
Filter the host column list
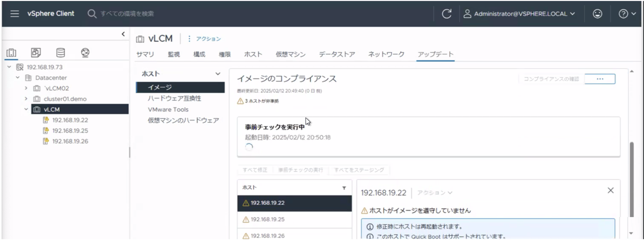344,188
